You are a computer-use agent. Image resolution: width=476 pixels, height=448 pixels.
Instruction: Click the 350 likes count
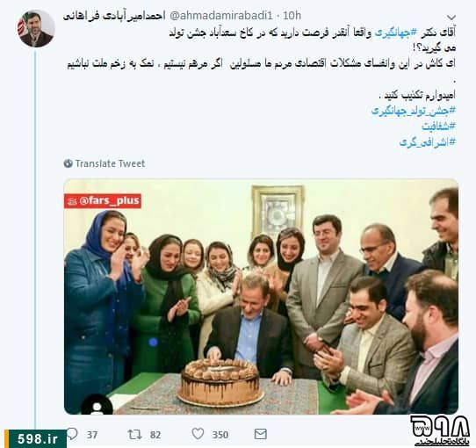[220, 435]
